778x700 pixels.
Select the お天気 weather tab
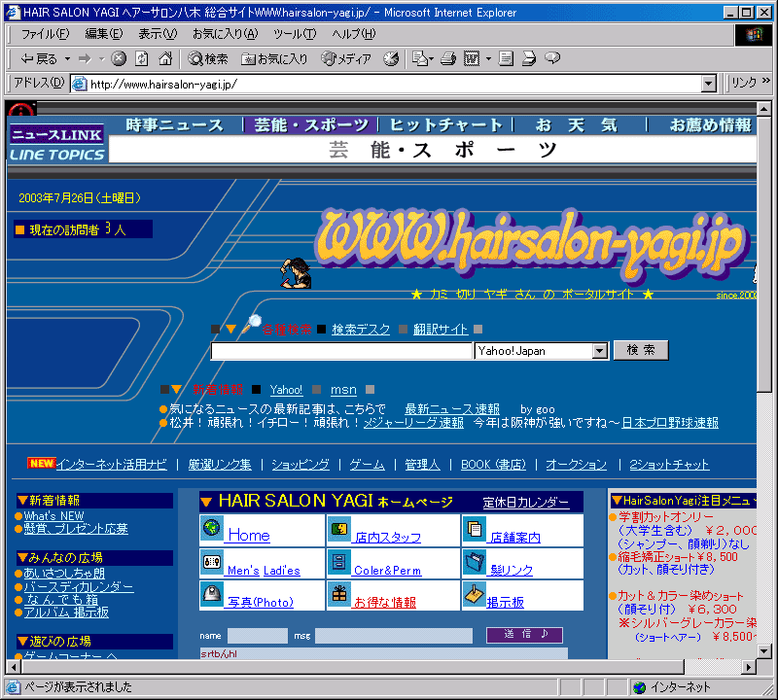pos(576,125)
